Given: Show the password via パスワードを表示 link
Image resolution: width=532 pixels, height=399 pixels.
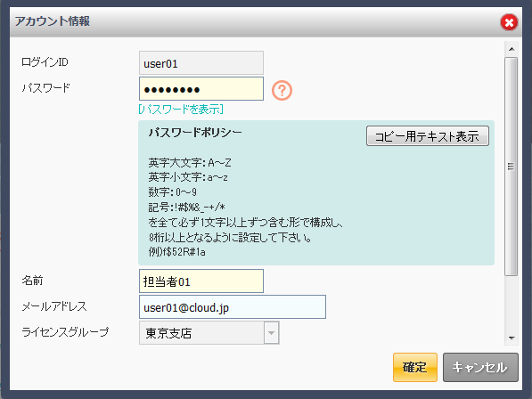Looking at the screenshot, I should (x=181, y=110).
